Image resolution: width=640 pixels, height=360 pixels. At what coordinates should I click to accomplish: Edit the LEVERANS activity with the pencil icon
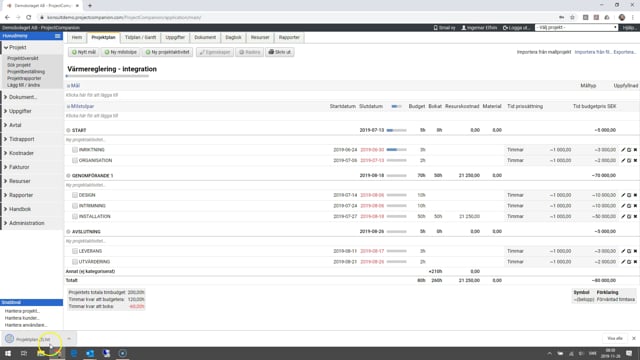(623, 251)
